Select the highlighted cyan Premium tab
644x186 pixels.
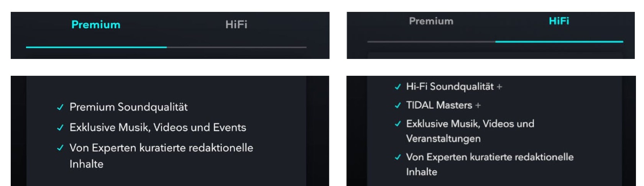[x=96, y=25]
